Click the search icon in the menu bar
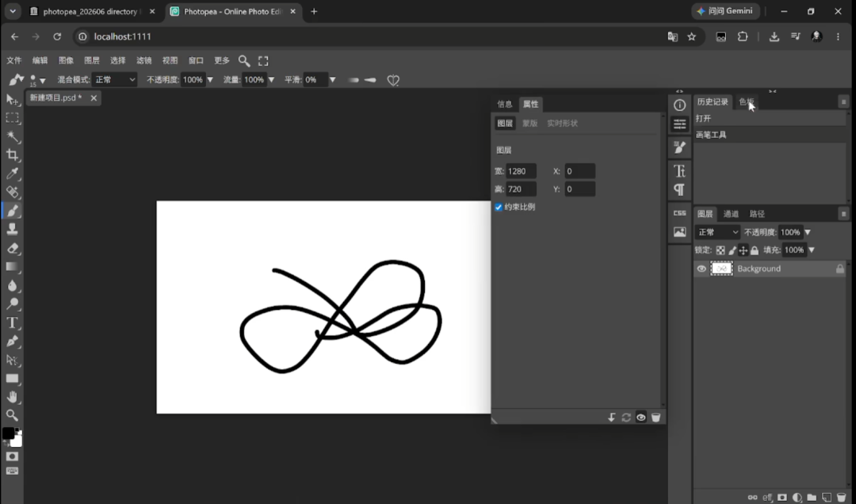Screen dimensions: 856x504 coord(244,60)
